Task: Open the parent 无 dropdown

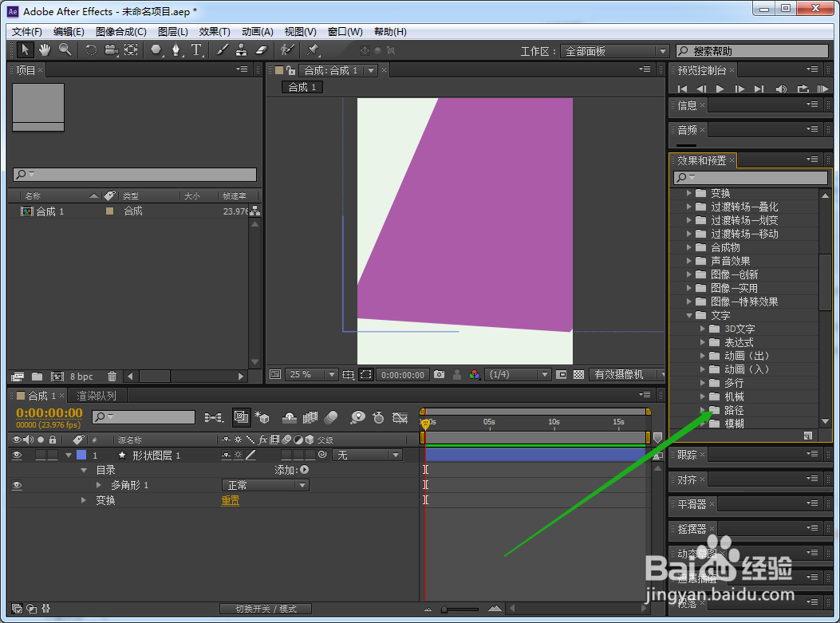Action: pyautogui.click(x=367, y=455)
